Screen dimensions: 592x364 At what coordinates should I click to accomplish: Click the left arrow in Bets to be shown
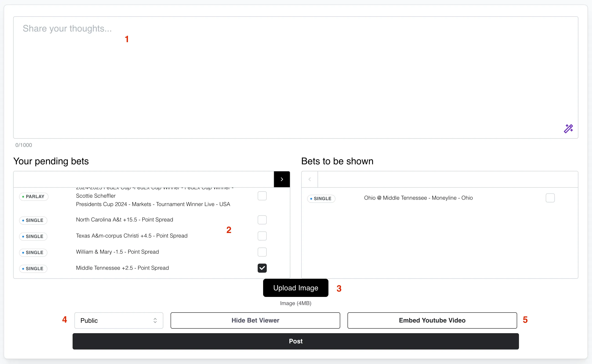click(x=309, y=179)
